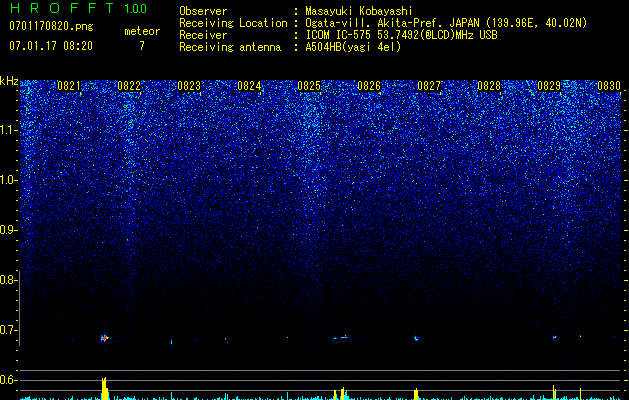Click the Receiving antenna field label
The width and height of the screenshot is (629, 400).
tap(230, 47)
